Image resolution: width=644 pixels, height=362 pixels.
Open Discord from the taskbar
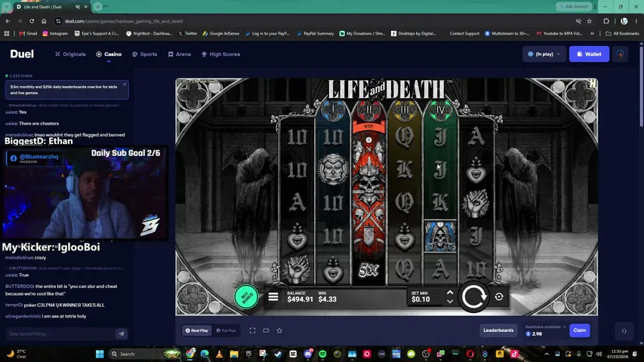(x=307, y=354)
